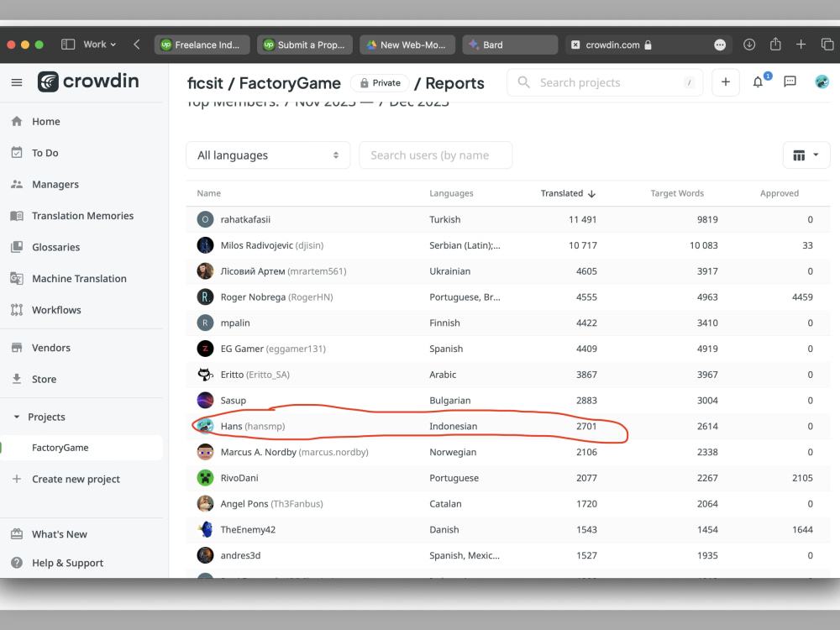Switch to the Bard browser tab
The width and height of the screenshot is (840, 630).
pyautogui.click(x=509, y=44)
